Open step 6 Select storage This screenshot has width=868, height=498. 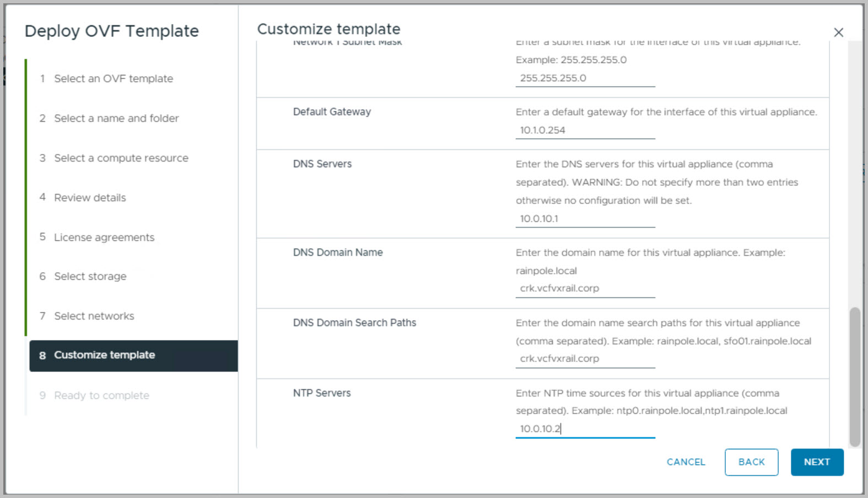pyautogui.click(x=90, y=276)
